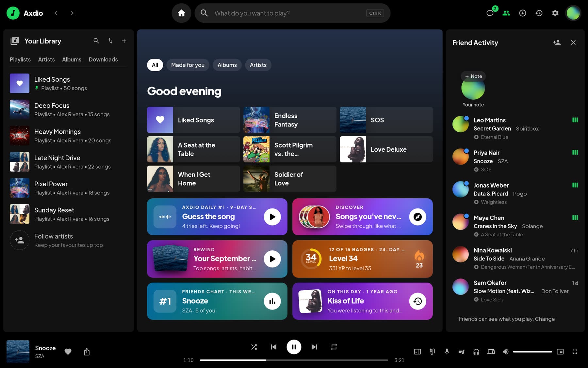The width and height of the screenshot is (588, 368).
Task: Open the friends icon in the top bar
Action: [x=506, y=13]
